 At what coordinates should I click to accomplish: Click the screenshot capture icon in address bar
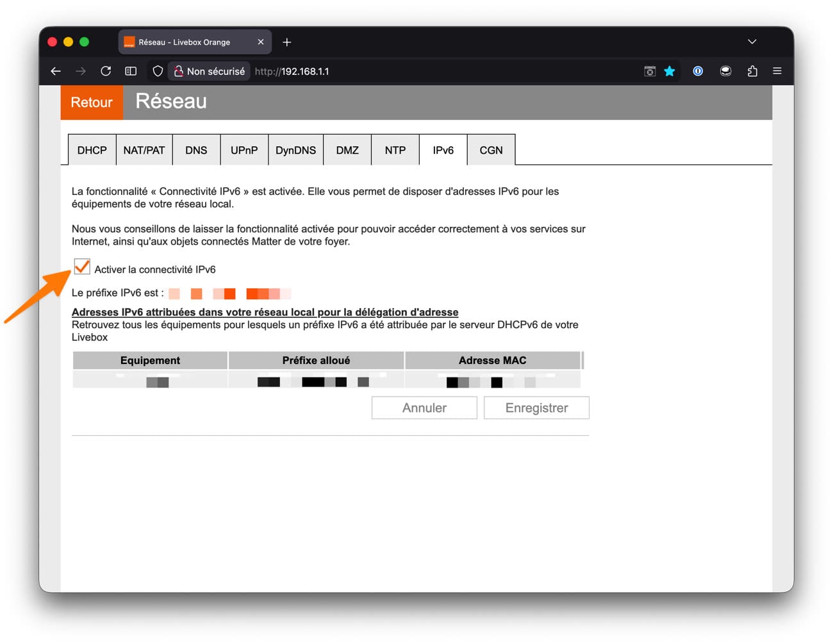[x=650, y=71]
